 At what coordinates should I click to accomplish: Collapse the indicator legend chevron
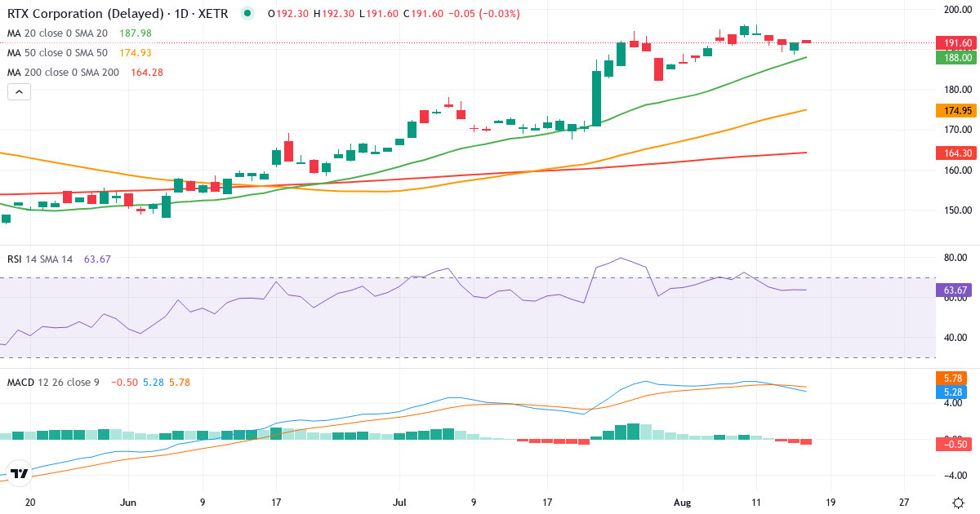click(x=19, y=92)
